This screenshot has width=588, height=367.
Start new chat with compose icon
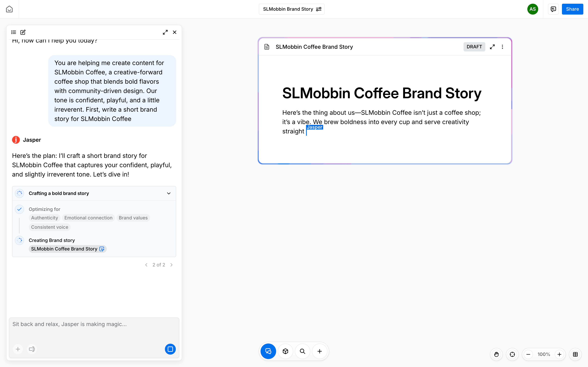tap(23, 32)
